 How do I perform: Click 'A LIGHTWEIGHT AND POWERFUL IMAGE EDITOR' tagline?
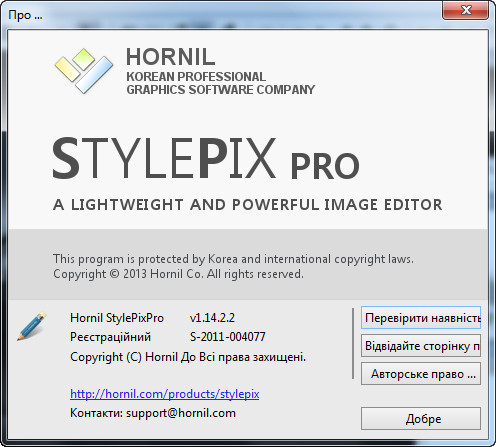pos(248,204)
